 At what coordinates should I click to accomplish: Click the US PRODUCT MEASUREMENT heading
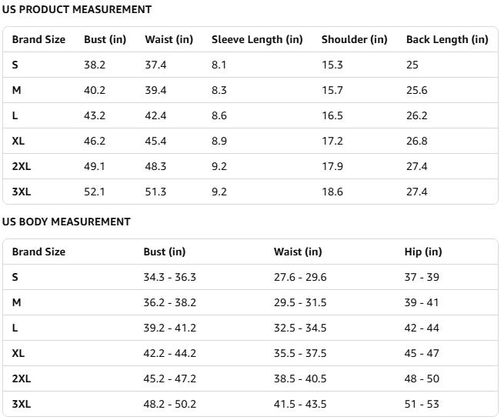pyautogui.click(x=76, y=10)
